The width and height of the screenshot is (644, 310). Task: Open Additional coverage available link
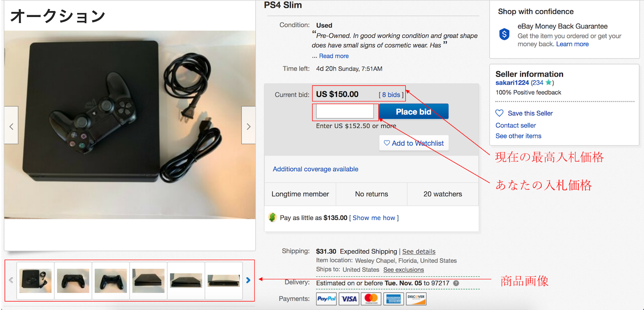pos(316,169)
